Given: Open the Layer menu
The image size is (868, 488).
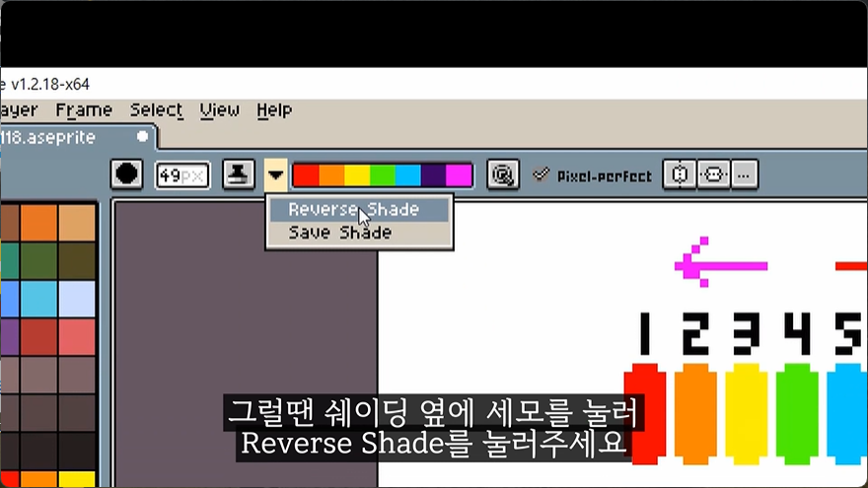Looking at the screenshot, I should click(x=19, y=110).
